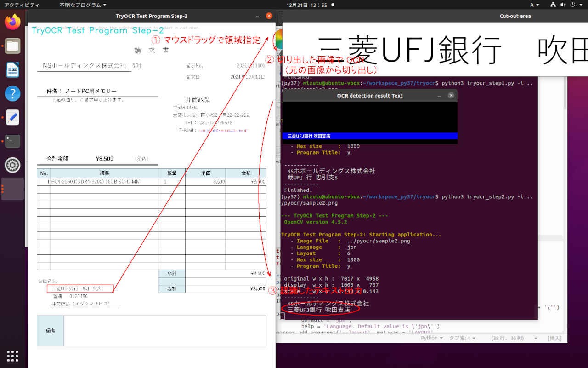Open the Terminal from the dock
588x368 pixels.
click(12, 141)
